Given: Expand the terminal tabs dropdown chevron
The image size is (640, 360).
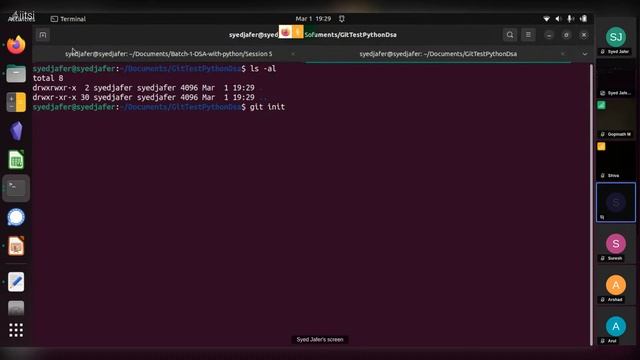Looking at the screenshot, I should 584,54.
